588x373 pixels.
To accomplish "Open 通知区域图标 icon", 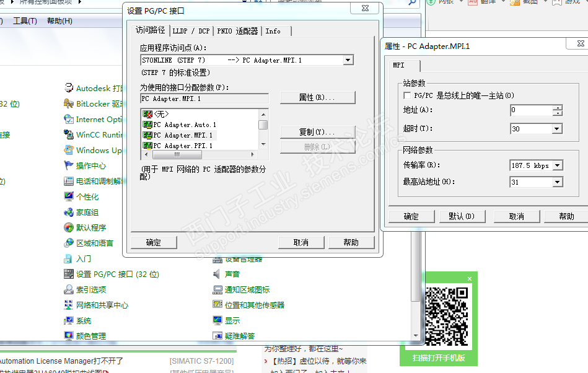I will tap(217, 289).
